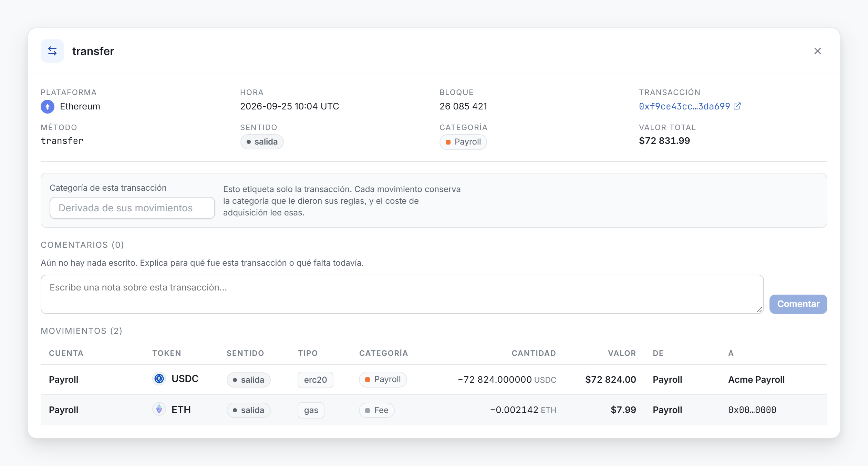Click the −0.002142 ETH quantity
Image resolution: width=868 pixels, height=466 pixels.
523,410
